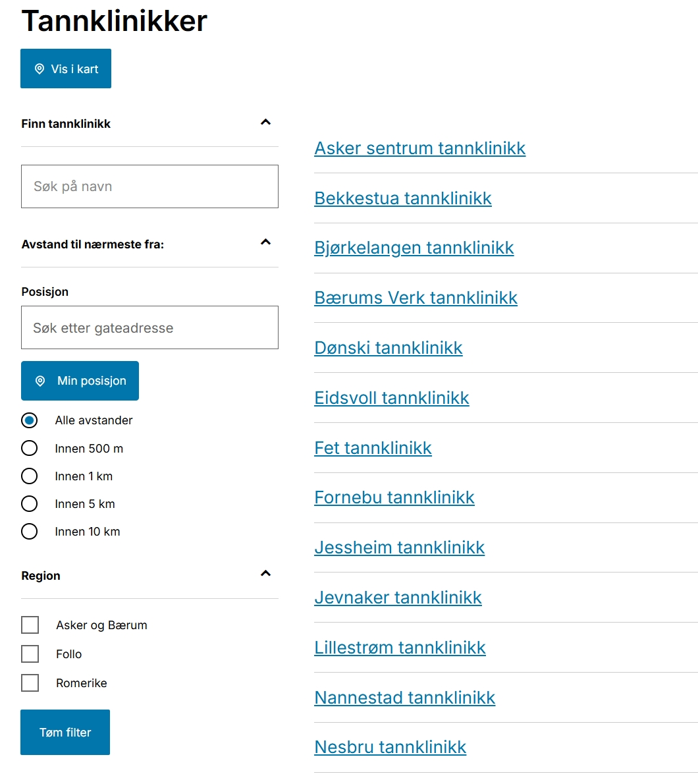Click the location pin icon on Min posisjon
The height and width of the screenshot is (784, 698).
point(40,381)
